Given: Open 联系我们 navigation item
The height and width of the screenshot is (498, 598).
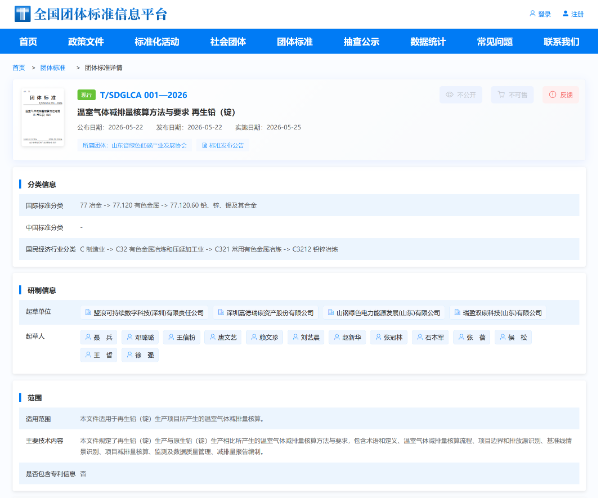Looking at the screenshot, I should tap(561, 42).
